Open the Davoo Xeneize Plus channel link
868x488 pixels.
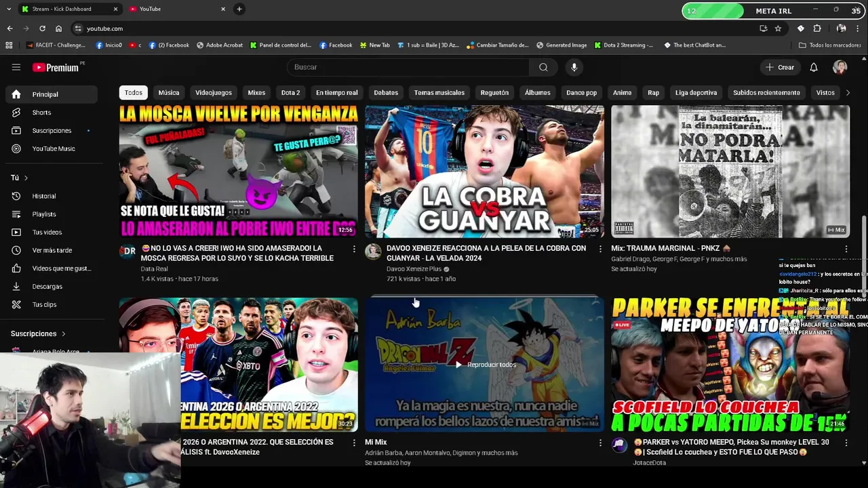point(414,268)
